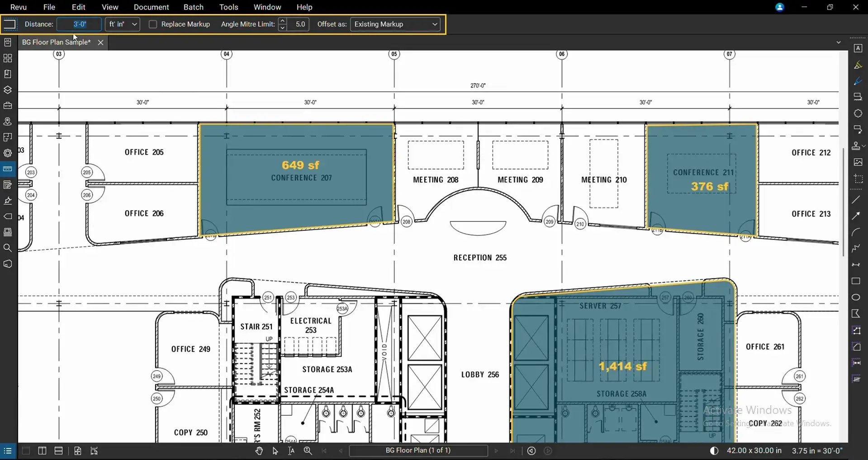Open the Revu menu
Viewport: 868px width, 460px height.
point(19,7)
